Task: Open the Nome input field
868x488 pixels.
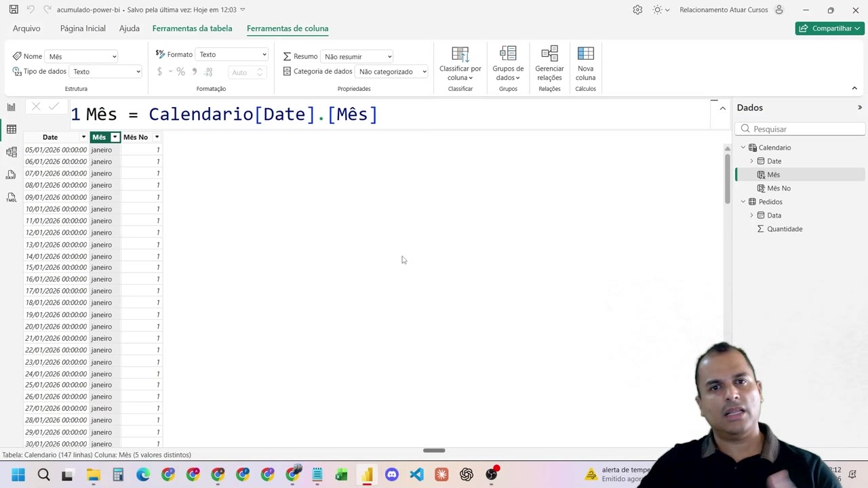Action: [82, 56]
